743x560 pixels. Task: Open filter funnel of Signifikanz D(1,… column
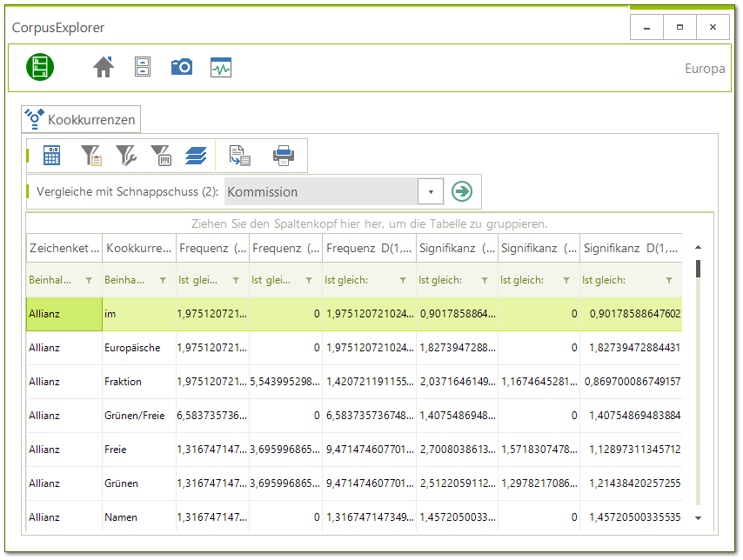pyautogui.click(x=669, y=281)
